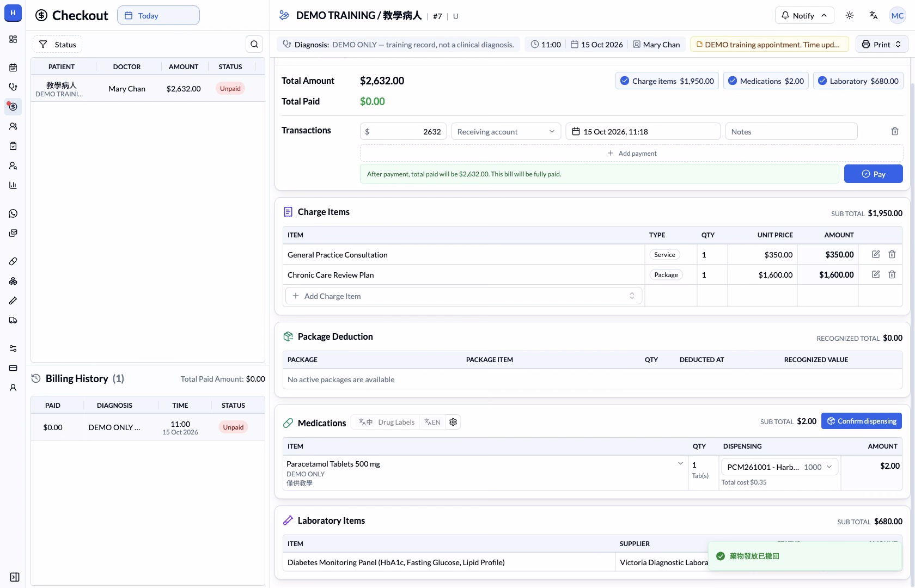Switch drug labels to Chinese
Image resolution: width=915 pixels, height=588 pixels.
pos(365,422)
